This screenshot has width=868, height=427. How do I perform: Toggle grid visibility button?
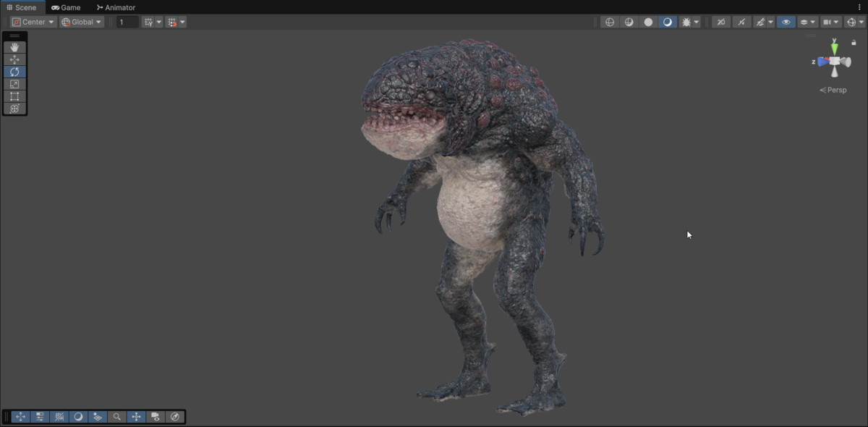pos(148,22)
